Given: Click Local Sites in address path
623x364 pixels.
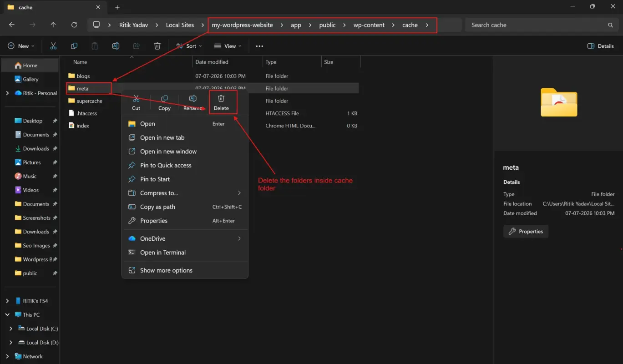Looking at the screenshot, I should [180, 25].
